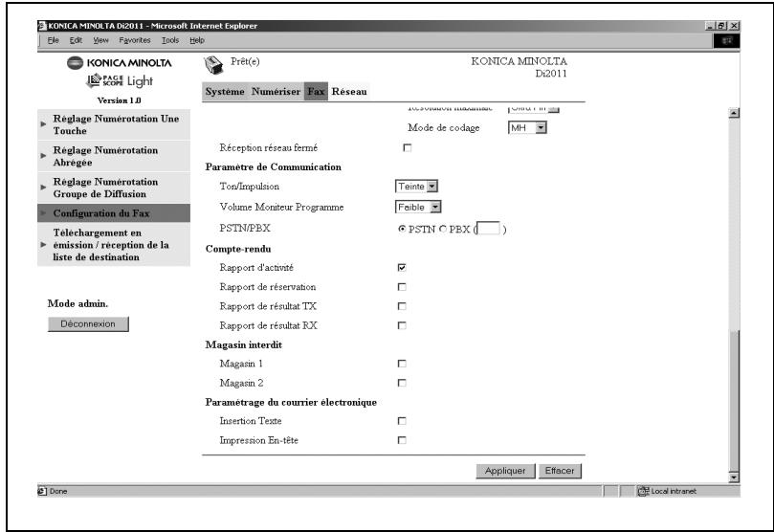Tick the Magasin 2 checkbox

coord(402,383)
